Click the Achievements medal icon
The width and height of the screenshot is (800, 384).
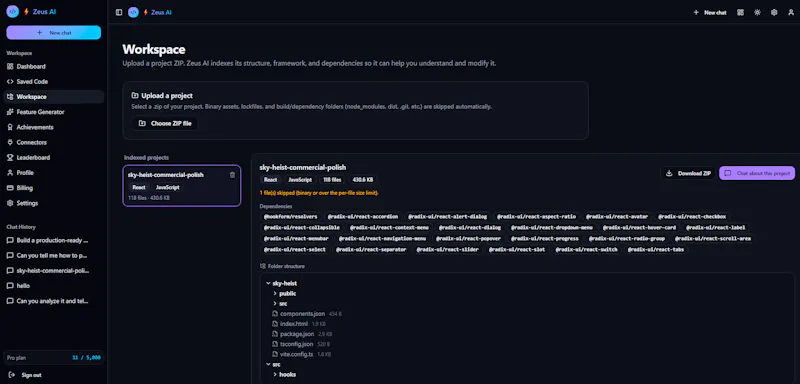coord(10,127)
